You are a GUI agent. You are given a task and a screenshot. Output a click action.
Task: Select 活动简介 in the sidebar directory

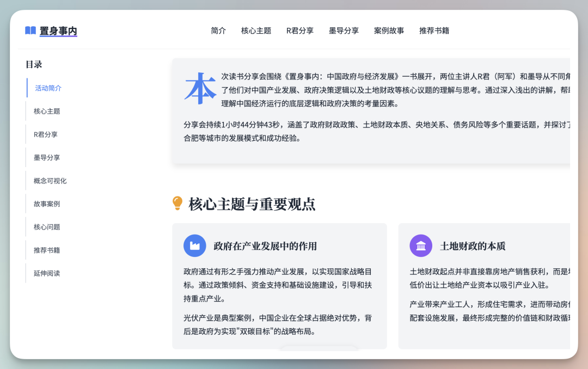48,88
